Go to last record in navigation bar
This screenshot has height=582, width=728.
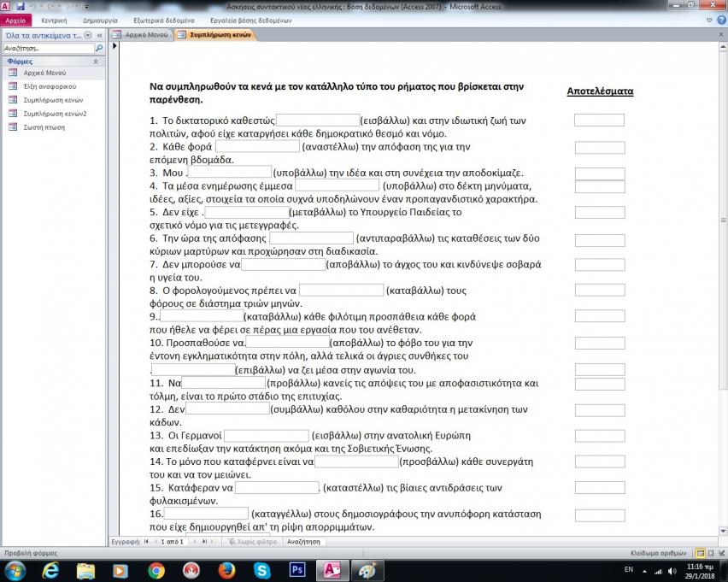(204, 542)
